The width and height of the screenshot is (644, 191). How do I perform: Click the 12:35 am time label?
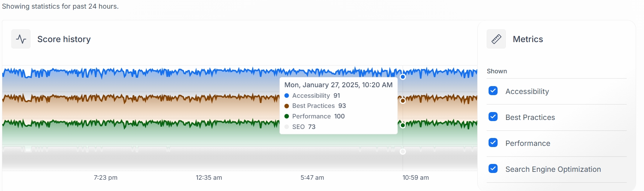[209, 177]
